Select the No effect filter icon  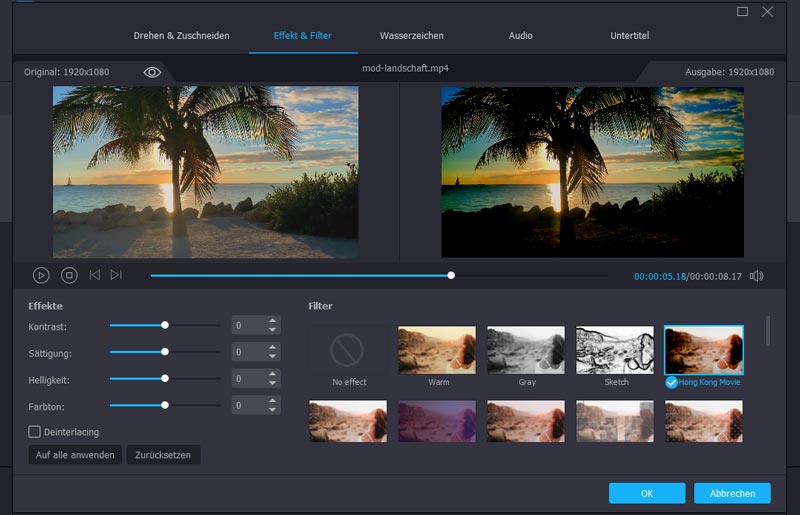(x=348, y=350)
